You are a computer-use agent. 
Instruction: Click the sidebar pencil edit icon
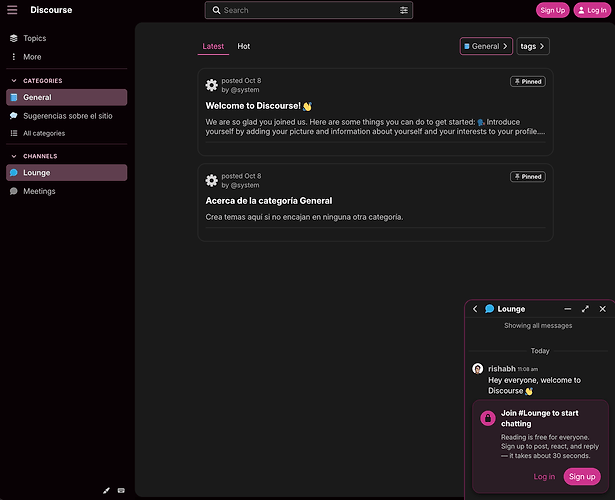click(106, 491)
